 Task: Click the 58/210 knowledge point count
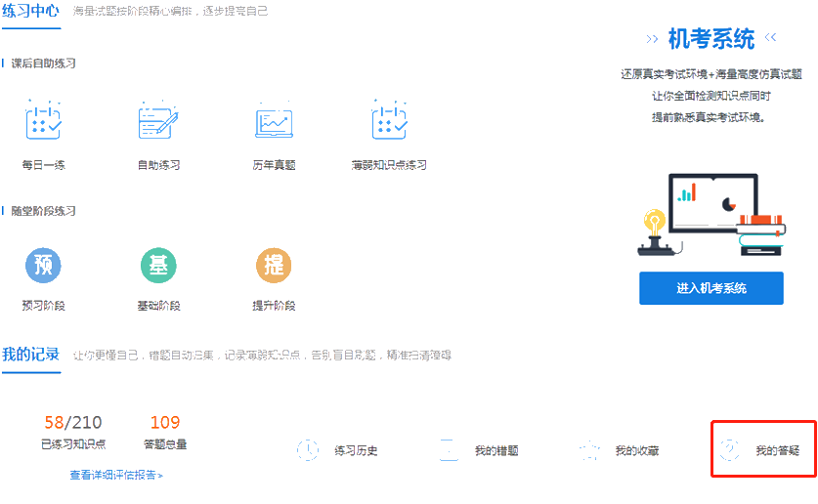(73, 422)
